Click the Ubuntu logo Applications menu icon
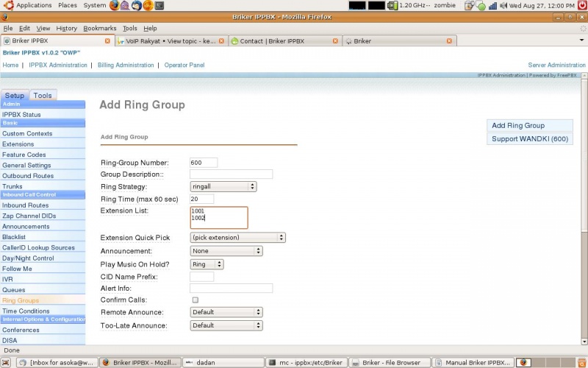The image size is (588, 368). 7,5
